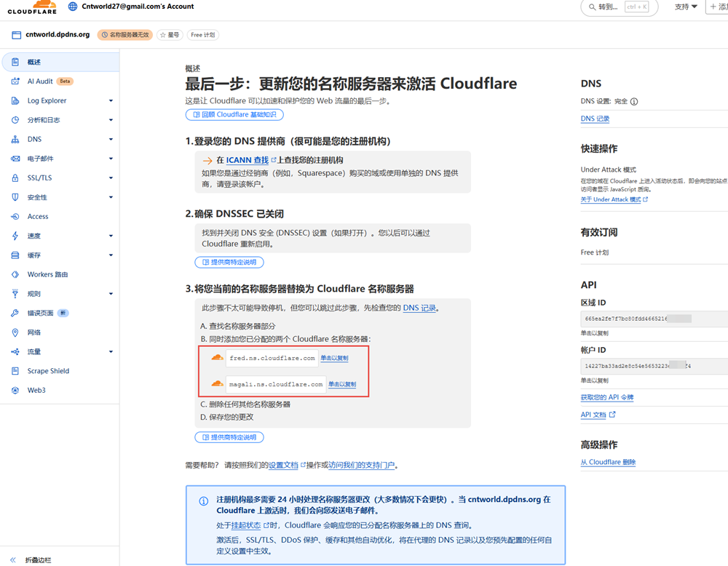Click the Email (电子邮件) sidebar icon
The width and height of the screenshot is (728, 566).
(x=15, y=159)
